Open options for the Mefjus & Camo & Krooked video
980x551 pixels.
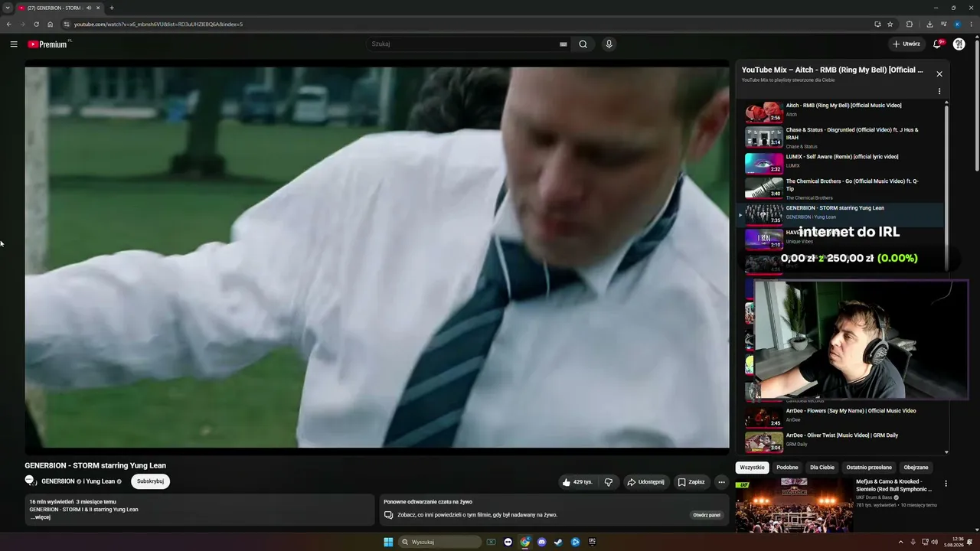[946, 484]
